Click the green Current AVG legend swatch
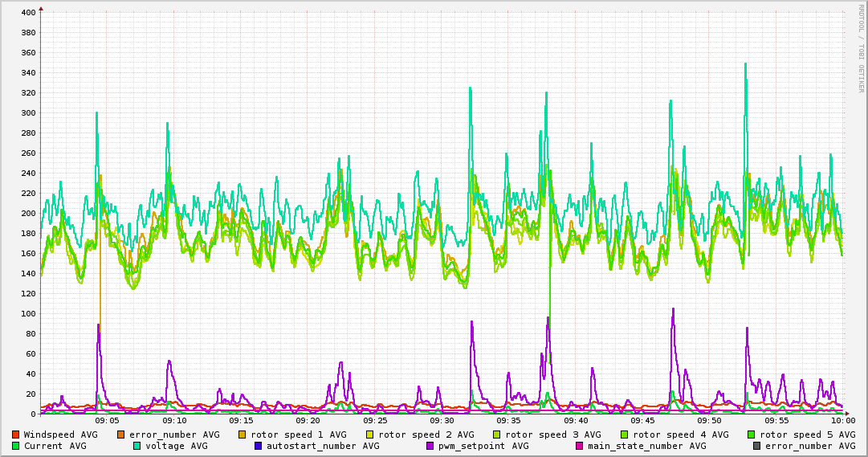Image resolution: width=868 pixels, height=457 pixels. tap(15, 446)
